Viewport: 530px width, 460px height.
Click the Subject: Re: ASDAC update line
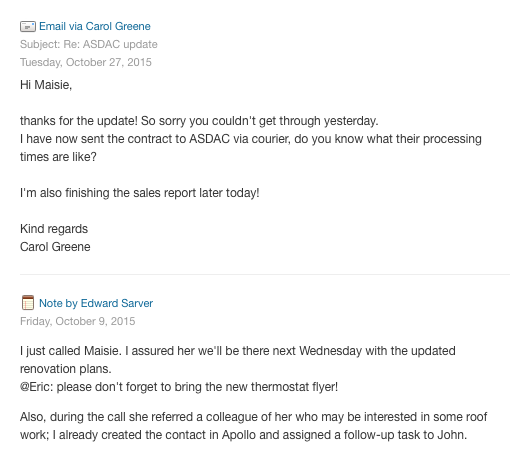89,44
